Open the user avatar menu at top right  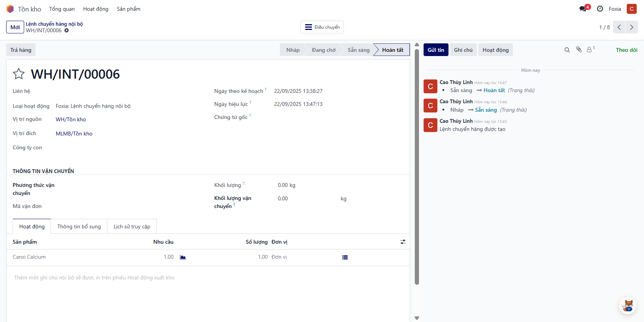632,9
